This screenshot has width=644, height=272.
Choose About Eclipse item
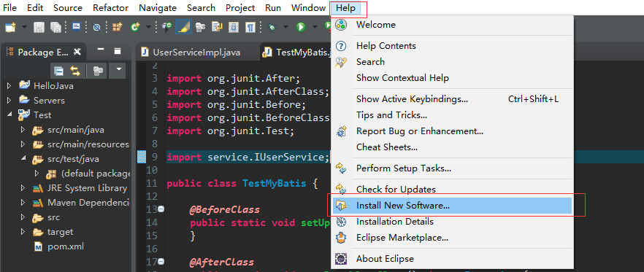pyautogui.click(x=452, y=260)
